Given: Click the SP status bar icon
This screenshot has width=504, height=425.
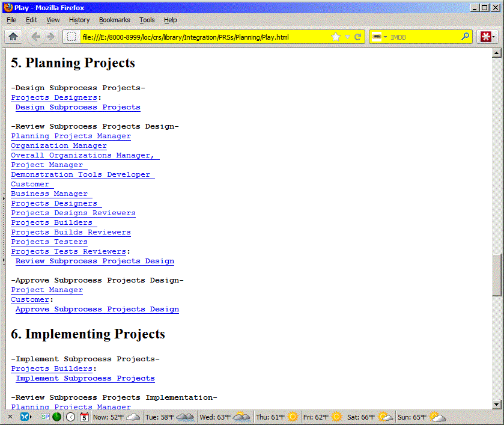Looking at the screenshot, I should 45,417.
